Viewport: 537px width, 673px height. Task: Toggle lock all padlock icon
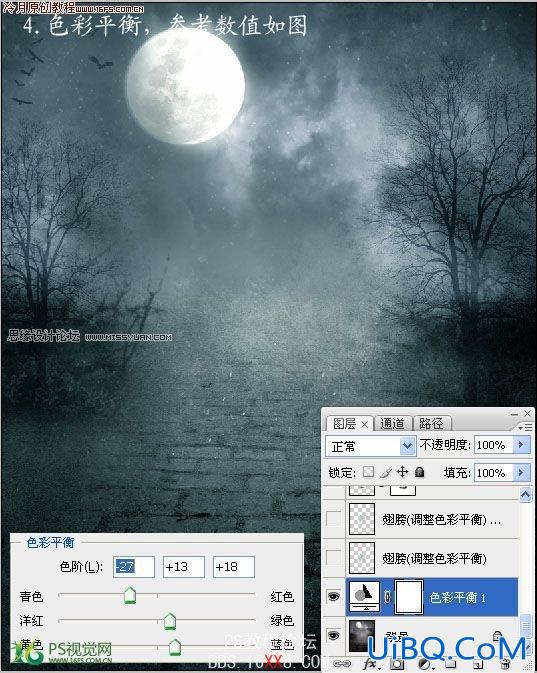click(x=419, y=472)
